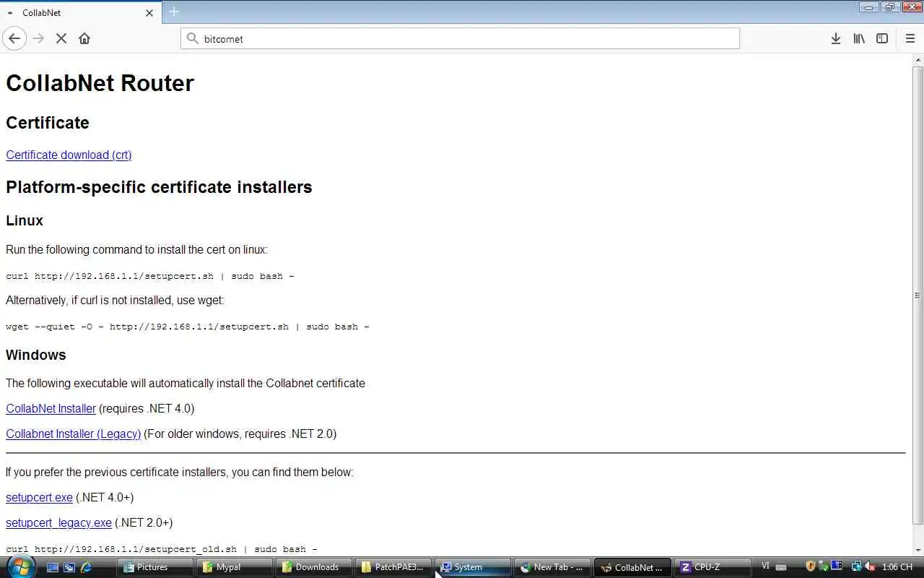Click the muted volume tray icon
This screenshot has width=924, height=578.
click(x=870, y=567)
